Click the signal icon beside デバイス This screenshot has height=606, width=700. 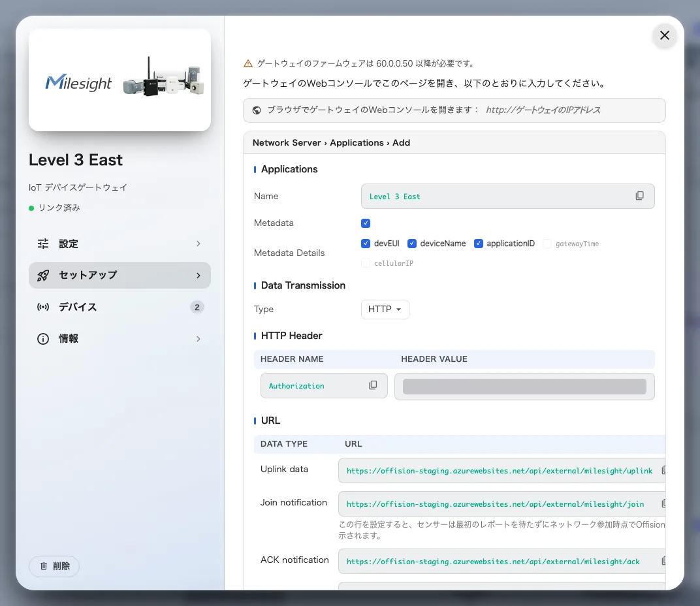tap(43, 307)
